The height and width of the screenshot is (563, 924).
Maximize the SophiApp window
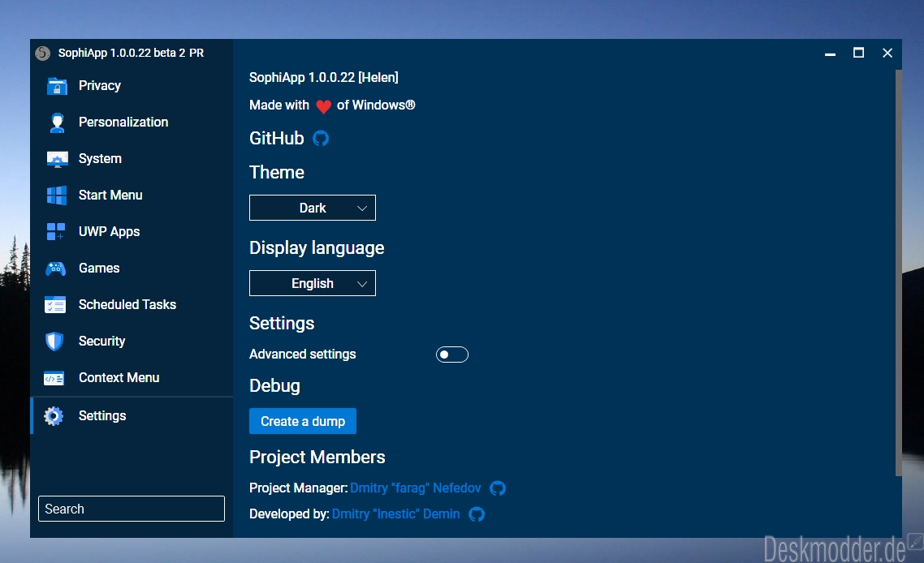tap(858, 53)
